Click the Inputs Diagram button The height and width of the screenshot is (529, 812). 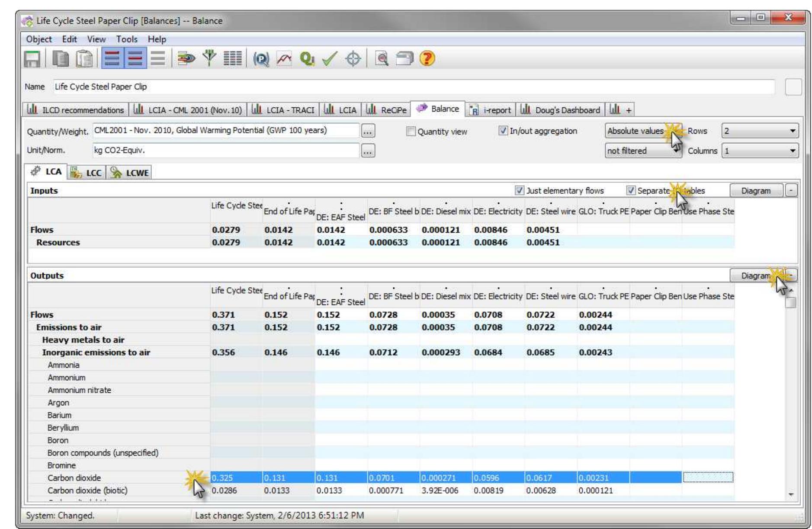pyautogui.click(x=756, y=191)
